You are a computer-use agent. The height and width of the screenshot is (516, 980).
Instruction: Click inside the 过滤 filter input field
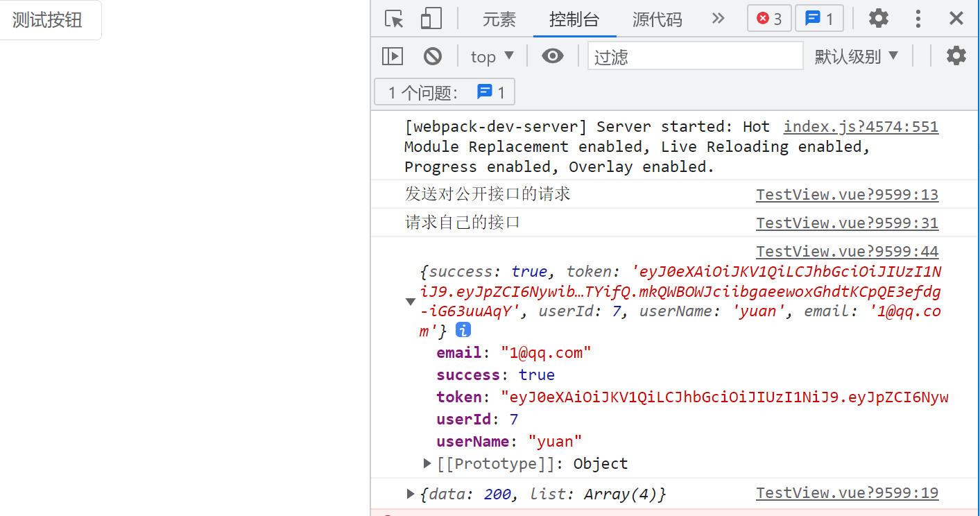695,56
